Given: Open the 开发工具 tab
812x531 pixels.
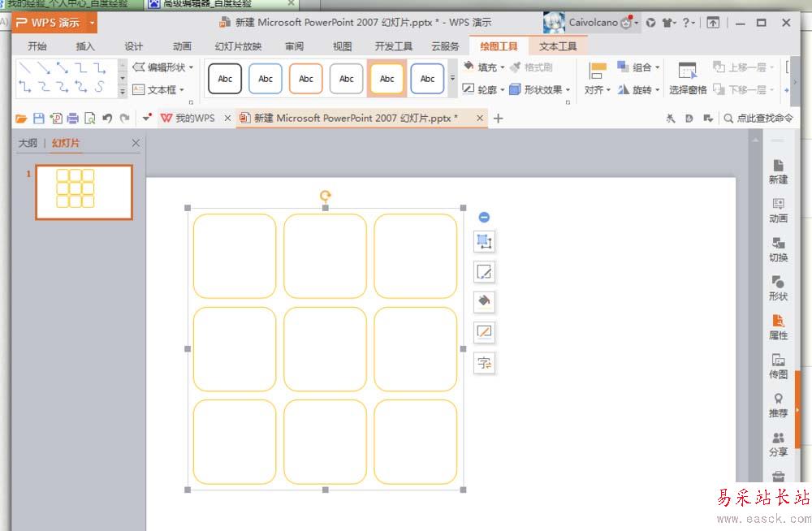Looking at the screenshot, I should tap(394, 46).
